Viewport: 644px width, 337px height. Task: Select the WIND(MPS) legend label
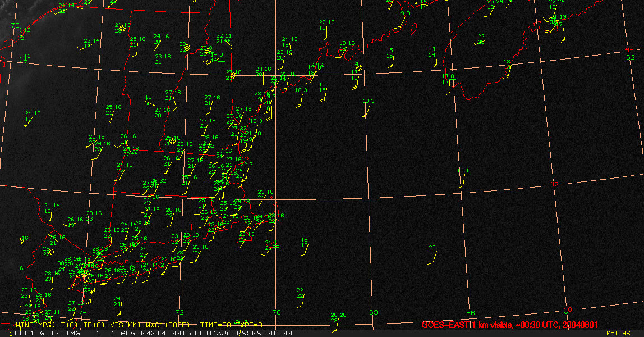[x=35, y=325]
